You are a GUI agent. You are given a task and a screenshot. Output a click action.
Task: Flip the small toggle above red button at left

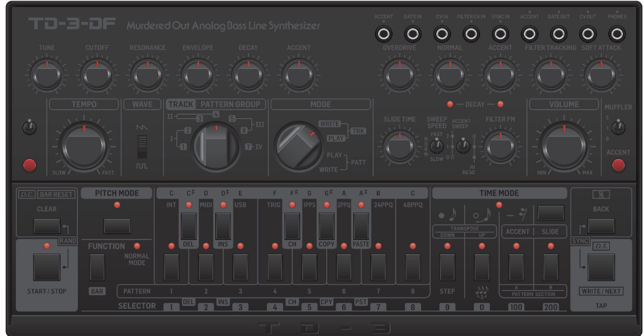click(x=29, y=127)
